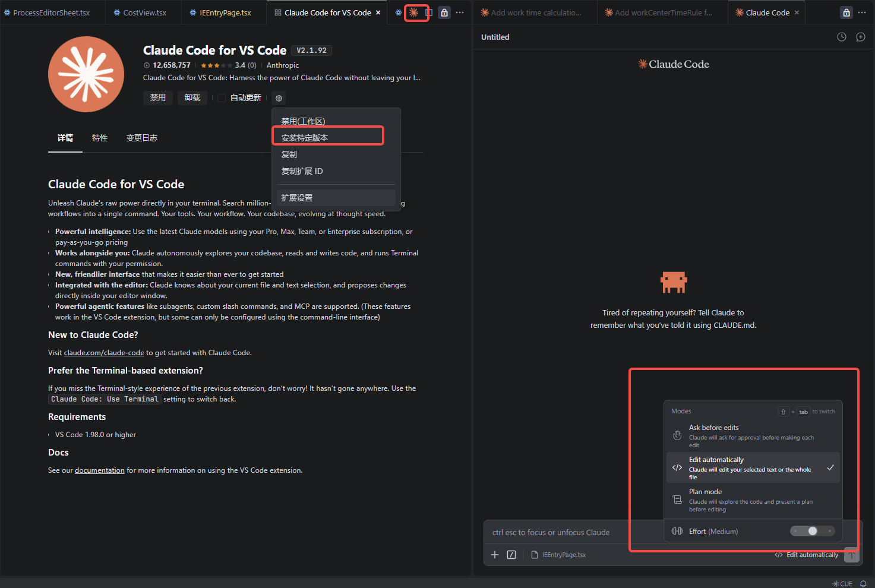Viewport: 875px width, 588px height.
Task: Open the Edit automatically mode selector
Action: tap(807, 555)
